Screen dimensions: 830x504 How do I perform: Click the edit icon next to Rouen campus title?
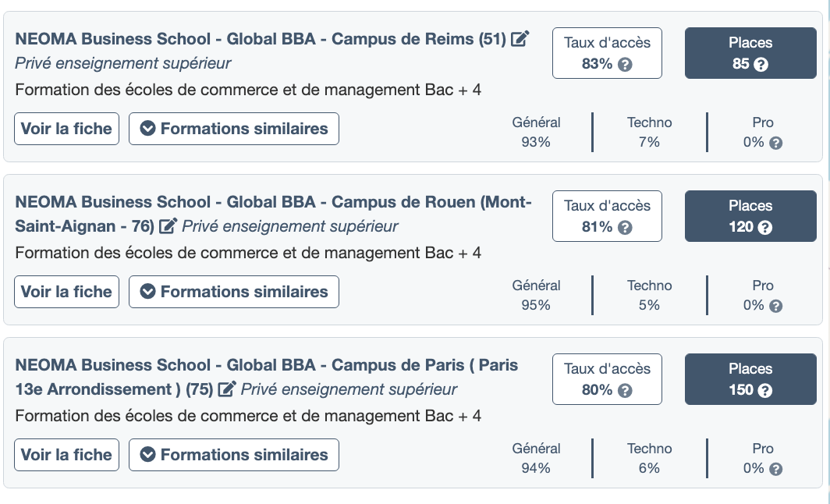tap(168, 227)
